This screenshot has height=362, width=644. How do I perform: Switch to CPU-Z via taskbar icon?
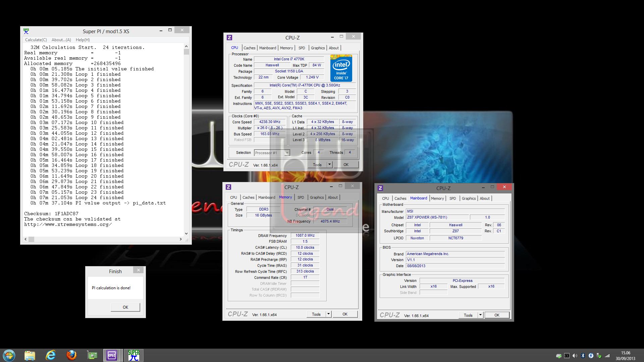(x=112, y=355)
